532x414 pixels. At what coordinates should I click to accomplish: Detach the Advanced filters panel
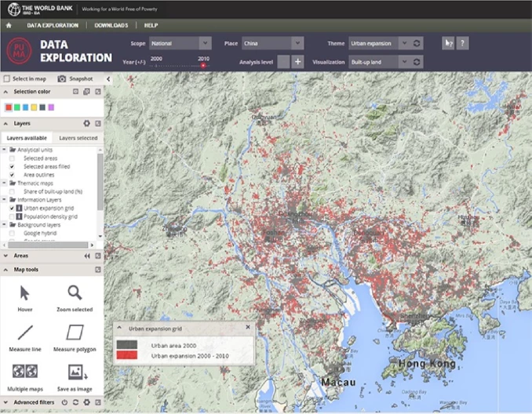click(98, 402)
